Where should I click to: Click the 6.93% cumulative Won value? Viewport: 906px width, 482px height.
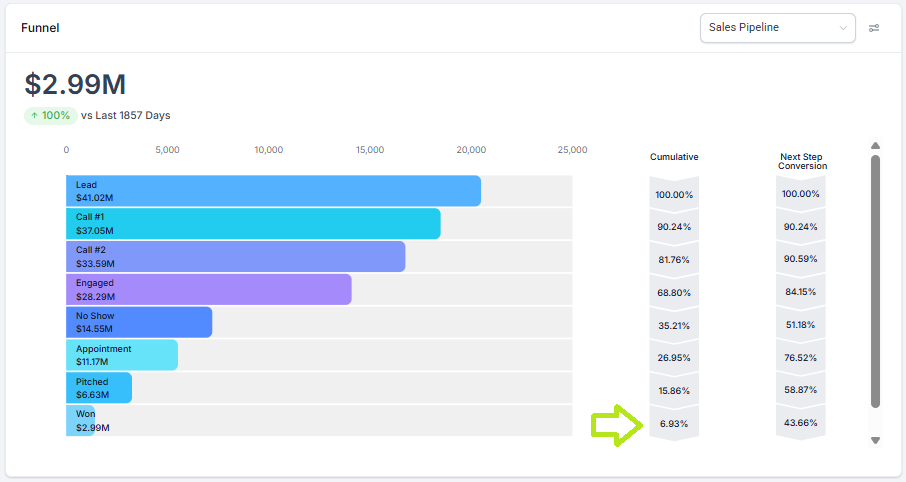pos(674,423)
